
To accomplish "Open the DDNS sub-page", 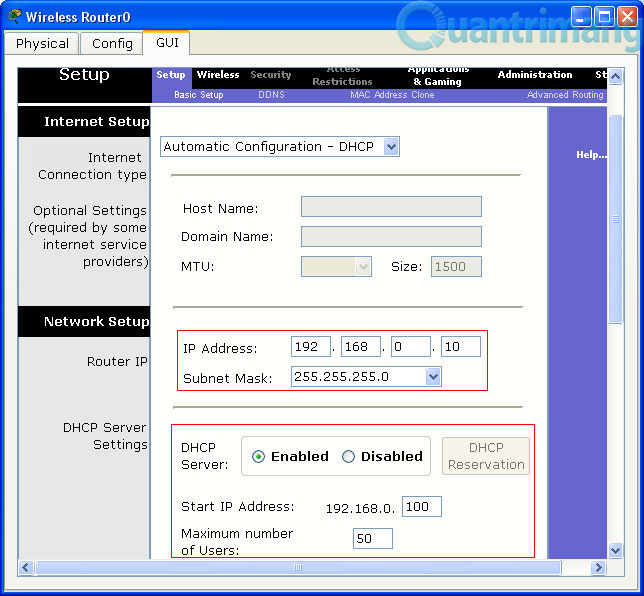I will pyautogui.click(x=271, y=95).
